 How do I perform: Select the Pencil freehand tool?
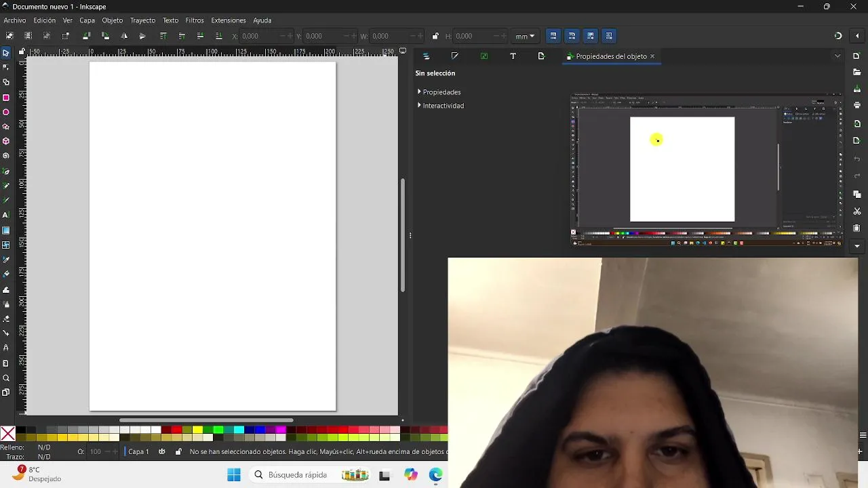pyautogui.click(x=6, y=186)
